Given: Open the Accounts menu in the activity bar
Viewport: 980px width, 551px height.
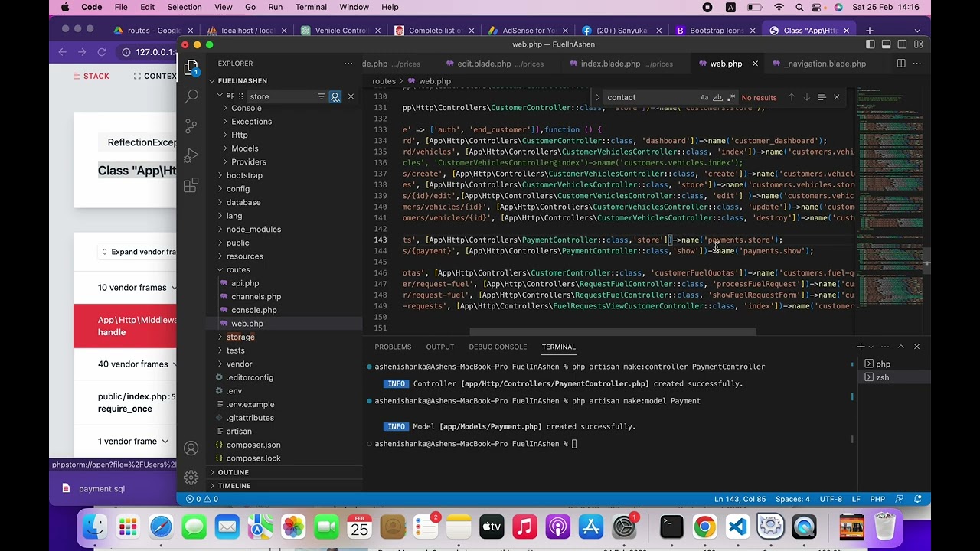Looking at the screenshot, I should (191, 448).
